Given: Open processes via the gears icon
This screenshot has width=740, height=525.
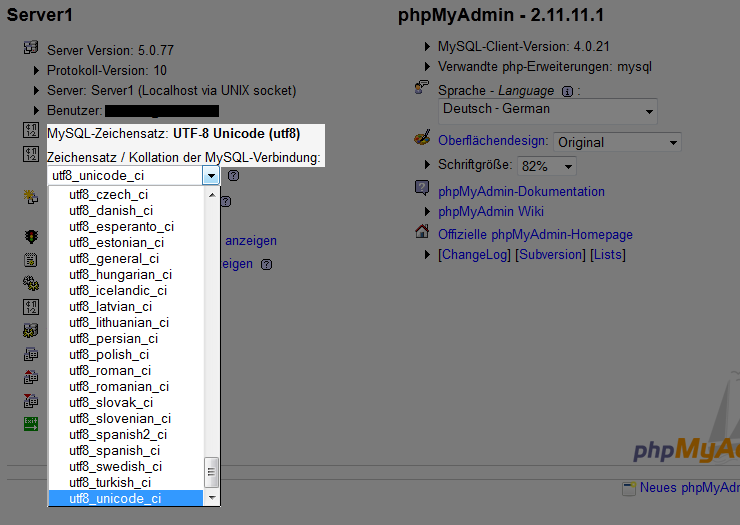Looking at the screenshot, I should coord(31,283).
